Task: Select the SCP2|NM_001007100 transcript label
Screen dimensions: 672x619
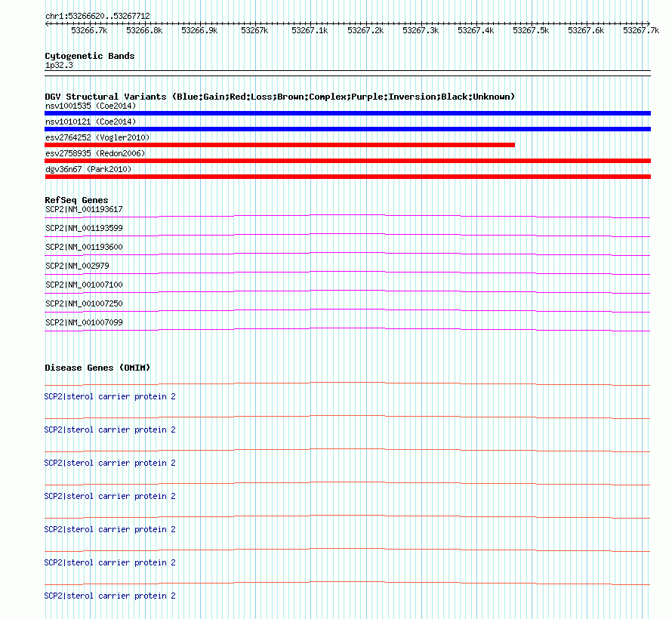Action: [84, 285]
